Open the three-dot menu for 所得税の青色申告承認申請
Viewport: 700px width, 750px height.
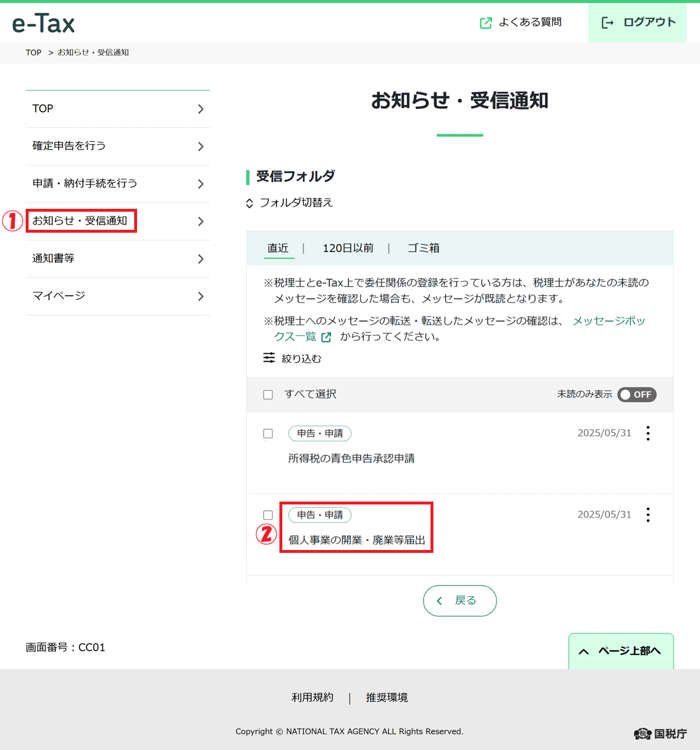pyautogui.click(x=648, y=433)
